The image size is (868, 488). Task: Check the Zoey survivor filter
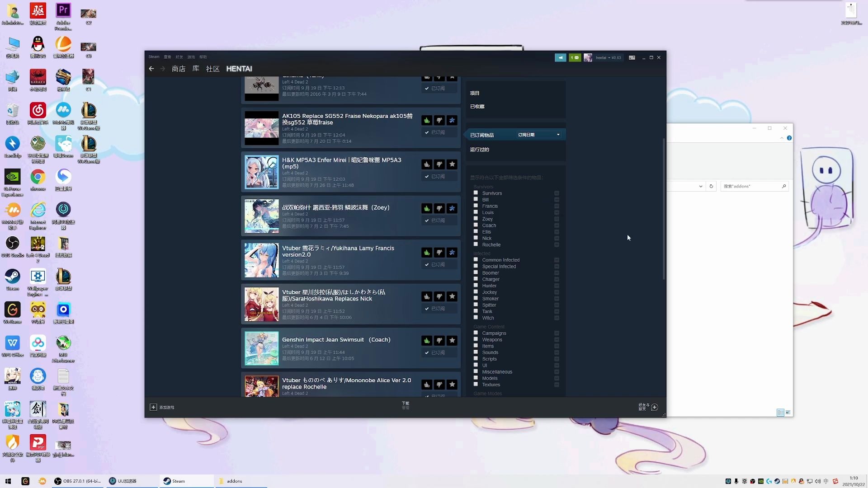[476, 219]
